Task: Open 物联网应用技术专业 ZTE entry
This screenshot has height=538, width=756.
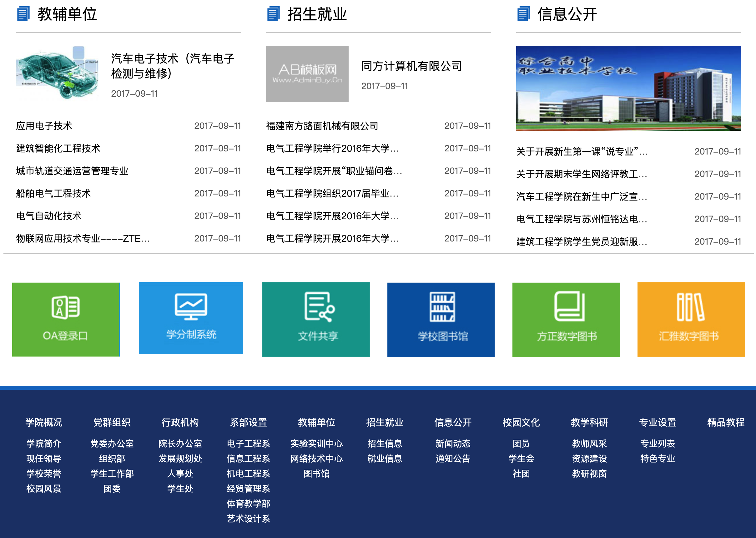Action: [83, 239]
